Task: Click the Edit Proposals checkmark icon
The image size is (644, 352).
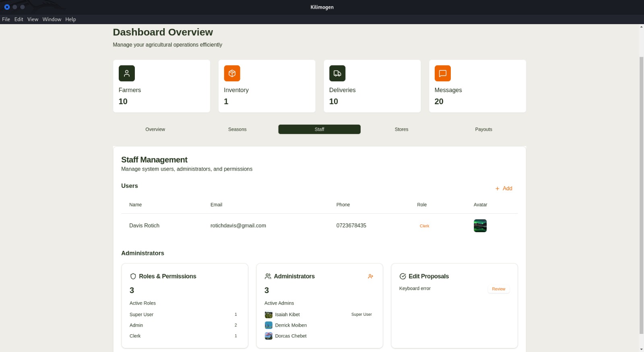Action: click(x=402, y=276)
